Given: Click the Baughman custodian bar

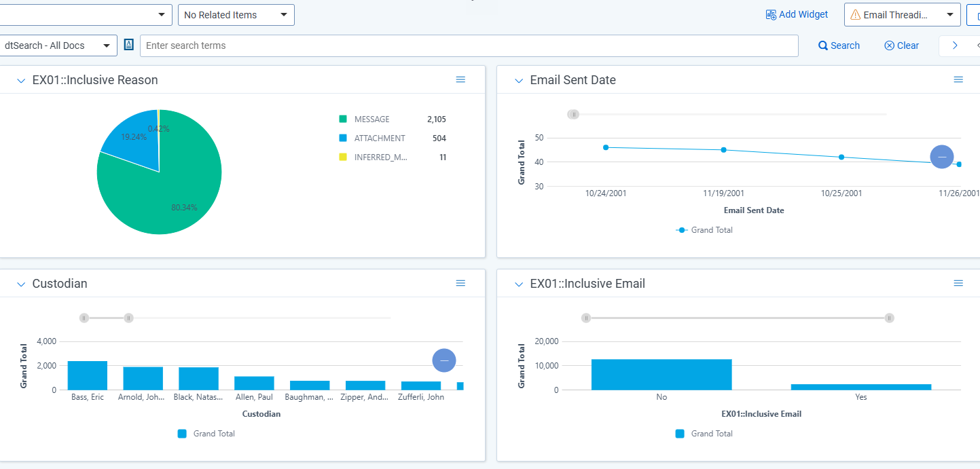Looking at the screenshot, I should pyautogui.click(x=310, y=386).
